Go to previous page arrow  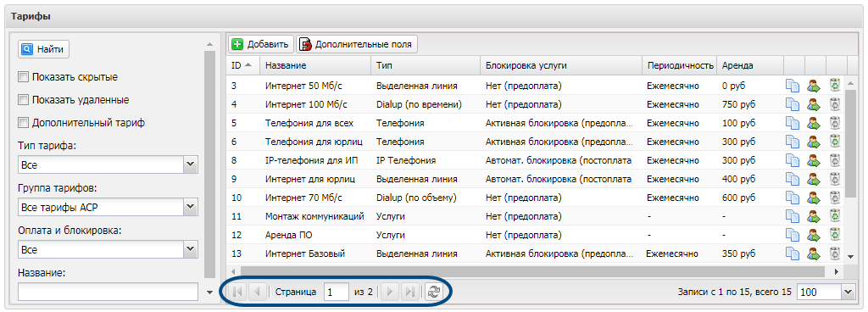pos(257,292)
